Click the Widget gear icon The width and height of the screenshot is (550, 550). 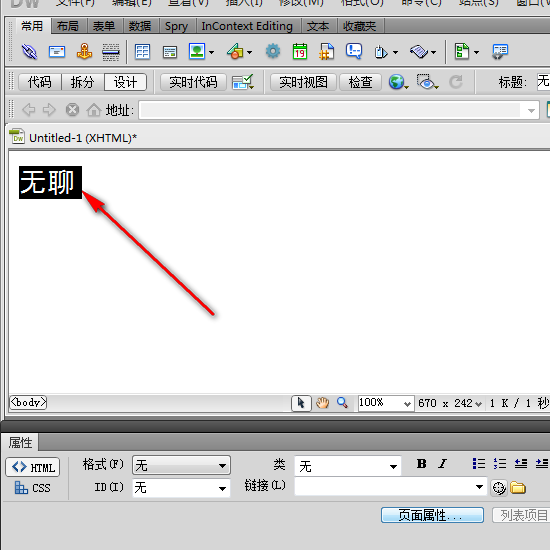(x=273, y=51)
